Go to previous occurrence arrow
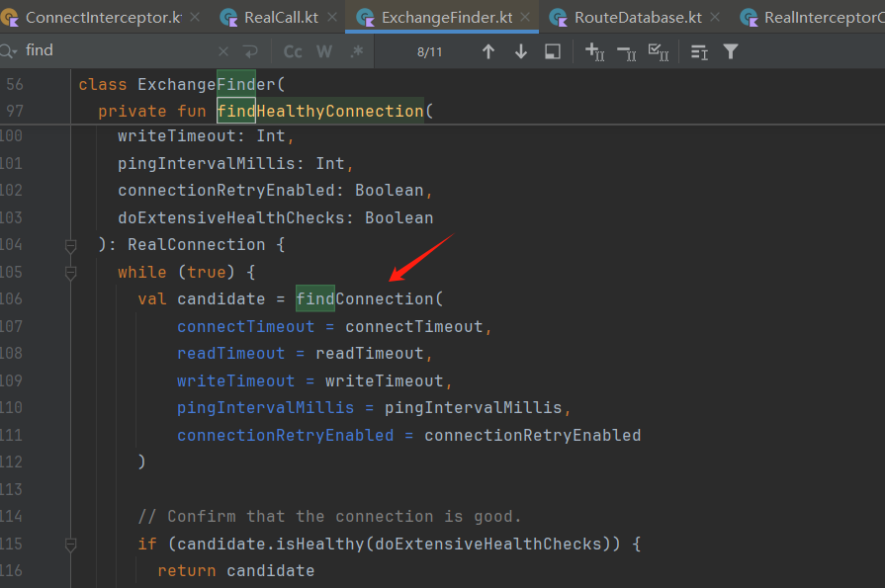This screenshot has width=885, height=588. click(488, 52)
